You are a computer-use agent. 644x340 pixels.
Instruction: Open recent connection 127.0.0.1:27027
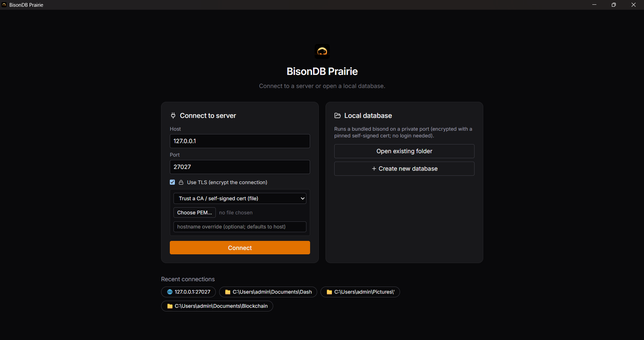tap(188, 292)
